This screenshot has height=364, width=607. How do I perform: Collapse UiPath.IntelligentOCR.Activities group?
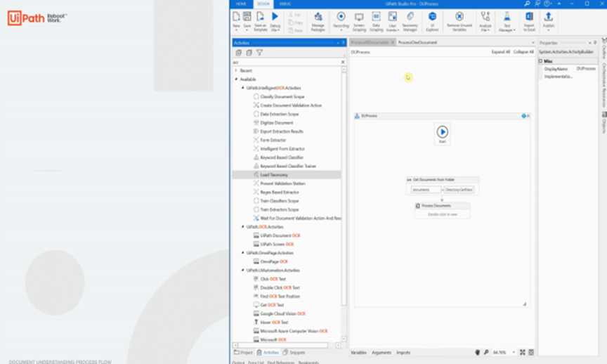click(x=242, y=88)
